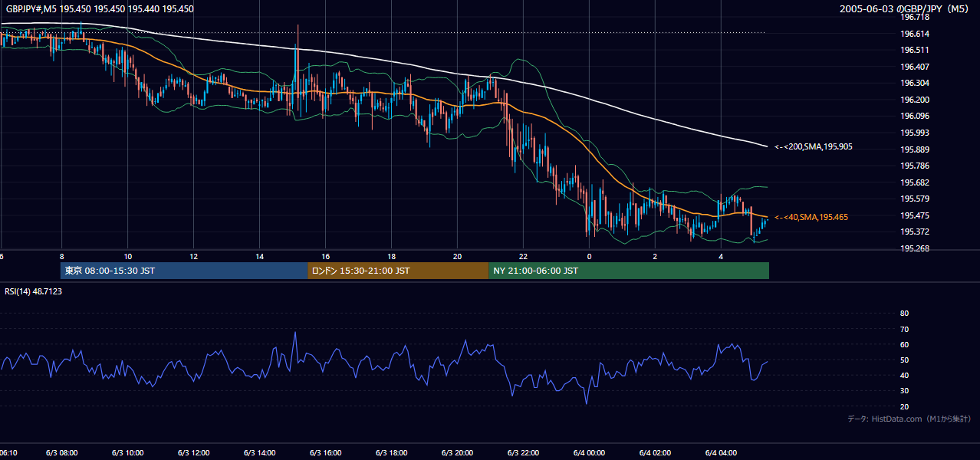Screen dimensions: 980x460
Task: Click the 40 SMA label 195.465
Action: coord(811,218)
